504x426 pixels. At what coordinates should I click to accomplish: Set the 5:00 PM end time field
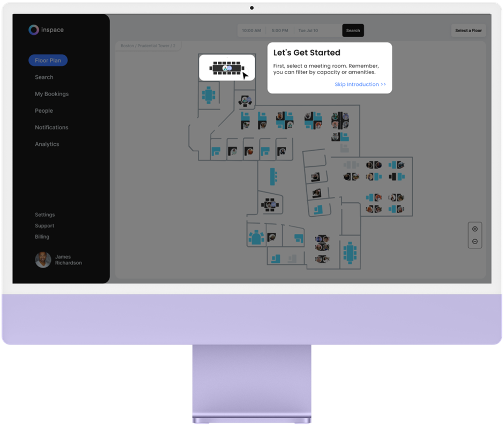(x=280, y=31)
